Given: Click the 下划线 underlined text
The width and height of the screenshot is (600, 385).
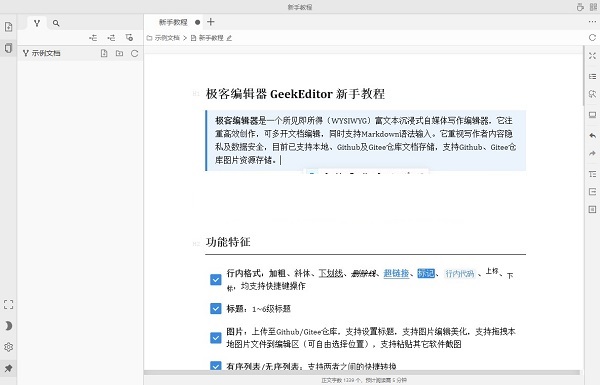Looking at the screenshot, I should tap(331, 273).
